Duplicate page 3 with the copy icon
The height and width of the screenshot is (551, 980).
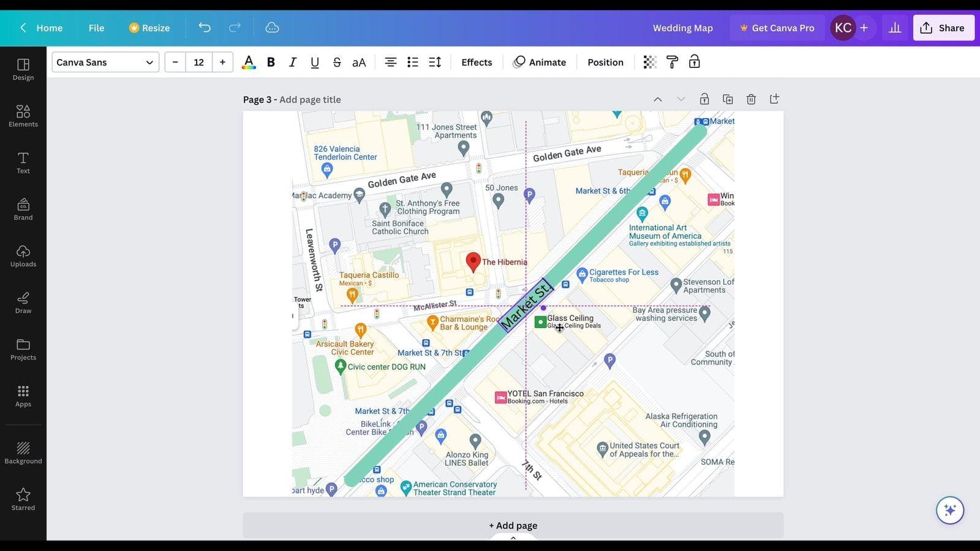coord(728,99)
